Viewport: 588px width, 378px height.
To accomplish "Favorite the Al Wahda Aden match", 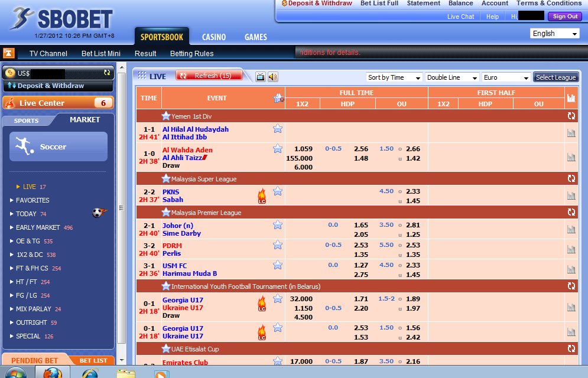I will pyautogui.click(x=278, y=149).
